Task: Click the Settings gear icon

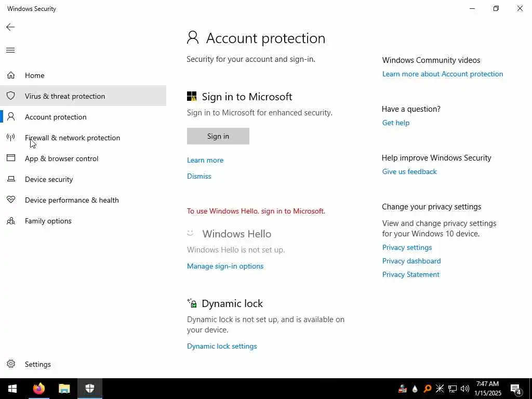Action: pyautogui.click(x=11, y=364)
